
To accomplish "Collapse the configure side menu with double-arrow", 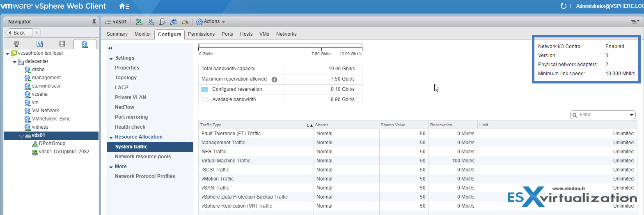I will (x=110, y=49).
